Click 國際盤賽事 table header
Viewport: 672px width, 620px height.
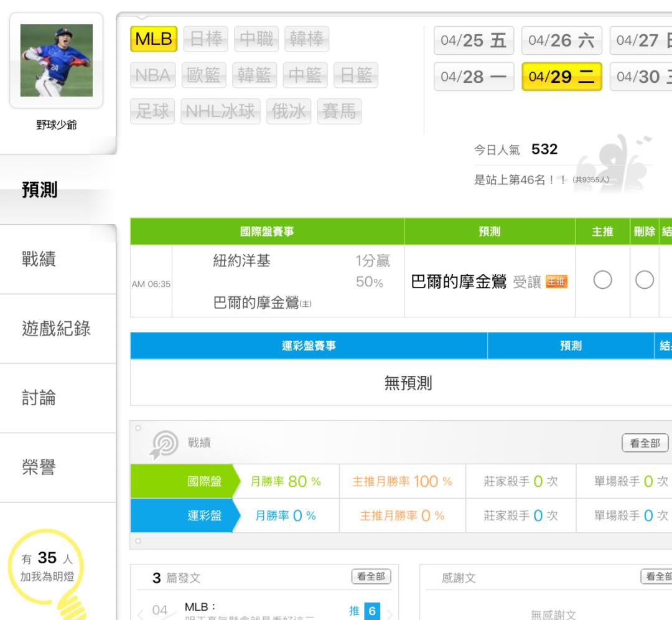click(x=267, y=232)
